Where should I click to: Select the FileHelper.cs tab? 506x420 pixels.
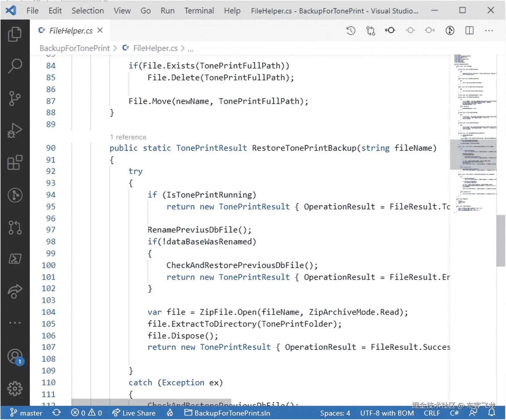[x=70, y=31]
